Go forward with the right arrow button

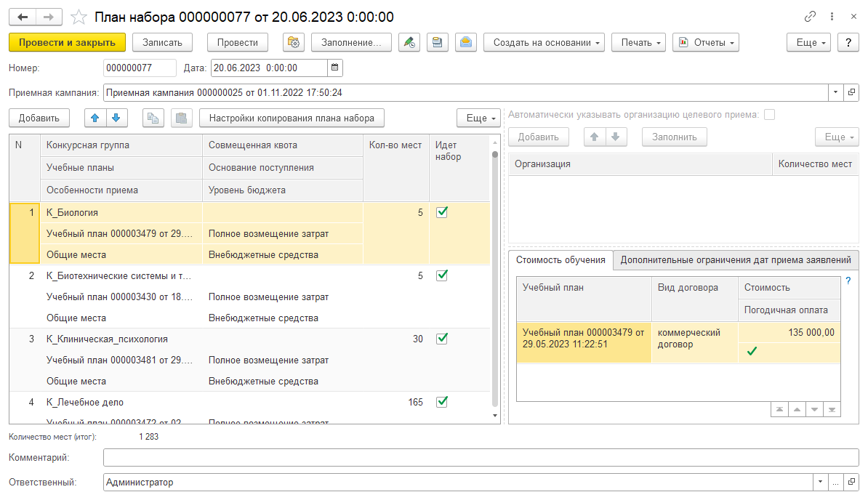pos(49,17)
